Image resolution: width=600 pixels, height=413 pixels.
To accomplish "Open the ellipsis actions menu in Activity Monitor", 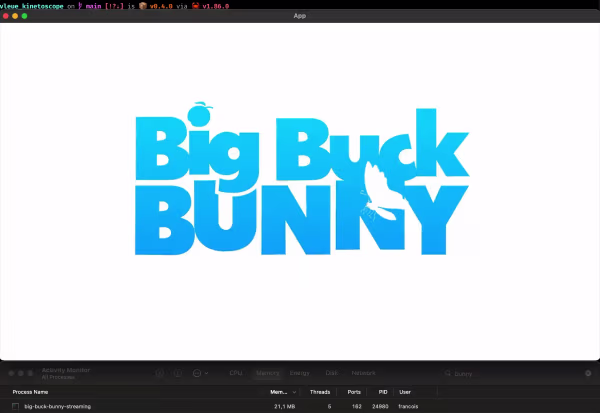I will pos(200,373).
